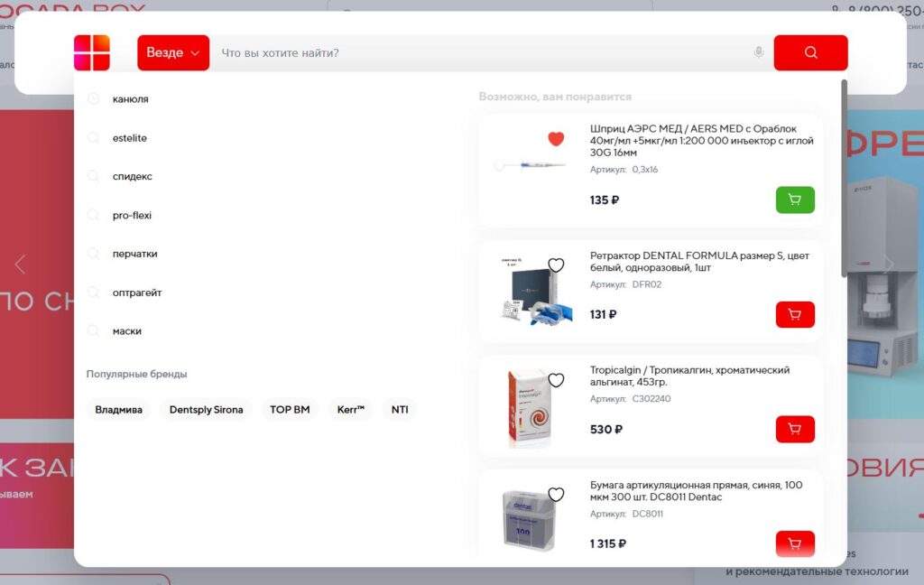Open the Везде search scope dropdown
The height and width of the screenshot is (585, 924).
coord(173,52)
